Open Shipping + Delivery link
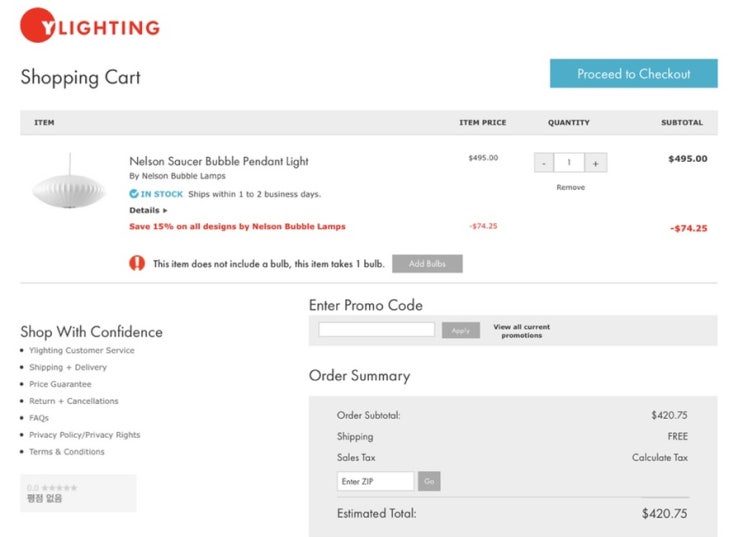Viewport: 743px width, 537px height. (x=68, y=368)
